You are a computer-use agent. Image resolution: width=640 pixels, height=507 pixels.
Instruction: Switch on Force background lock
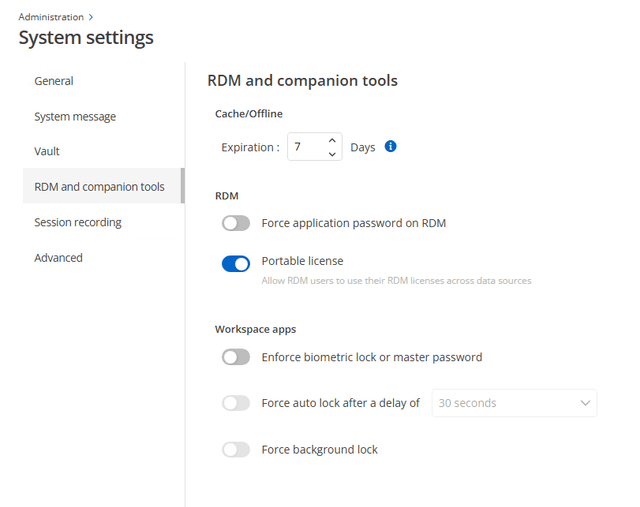click(236, 450)
